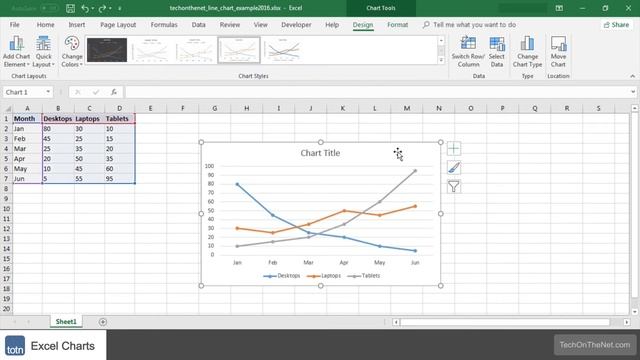Click the Laptops legend entry

pos(324,276)
